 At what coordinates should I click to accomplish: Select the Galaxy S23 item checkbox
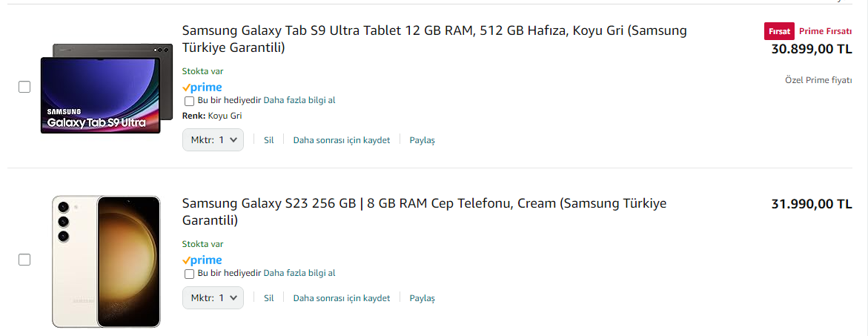click(24, 260)
